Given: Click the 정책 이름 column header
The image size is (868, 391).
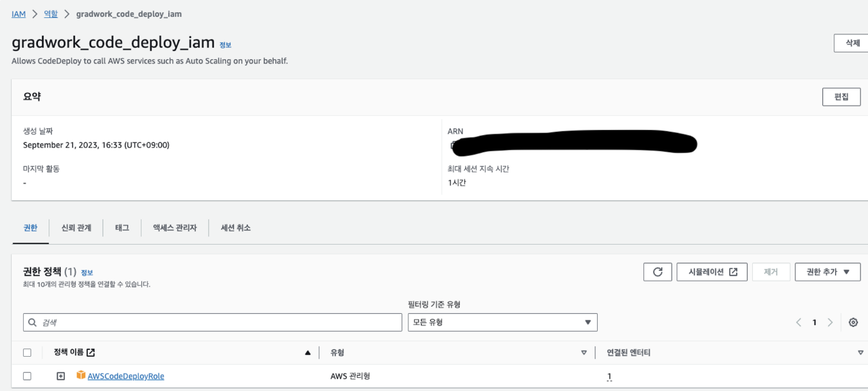Looking at the screenshot, I should click(69, 352).
